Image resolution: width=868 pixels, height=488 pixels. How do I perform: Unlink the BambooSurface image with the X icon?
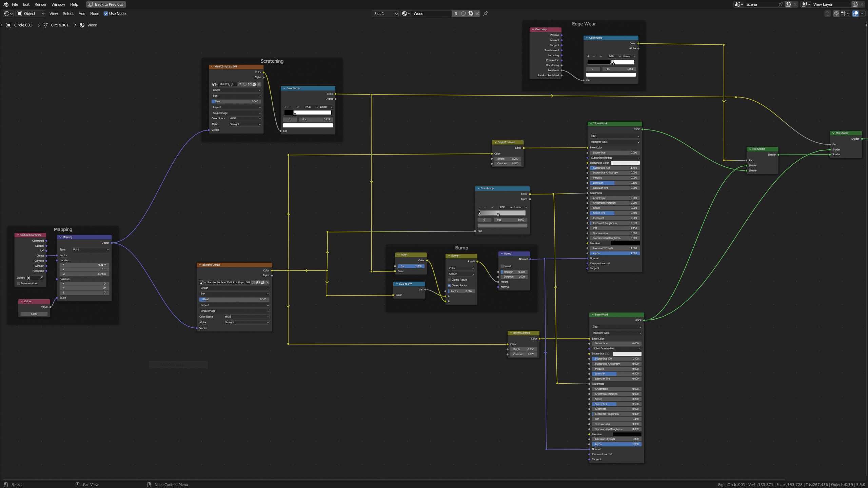tap(267, 282)
